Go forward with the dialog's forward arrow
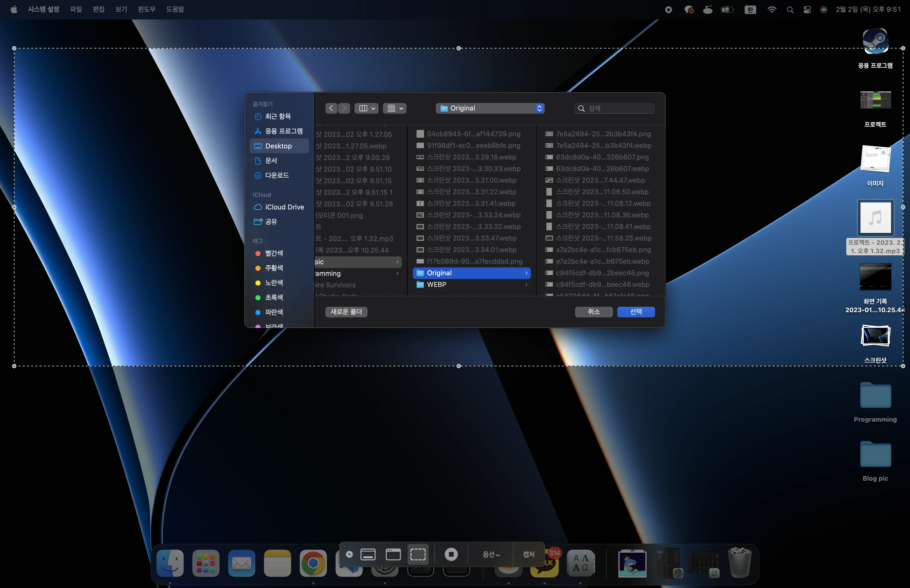The image size is (910, 588). [344, 108]
